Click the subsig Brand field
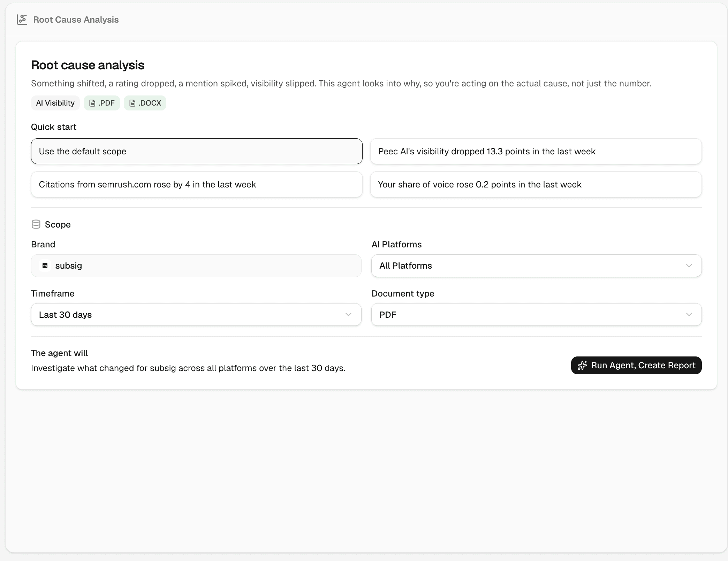 196,266
